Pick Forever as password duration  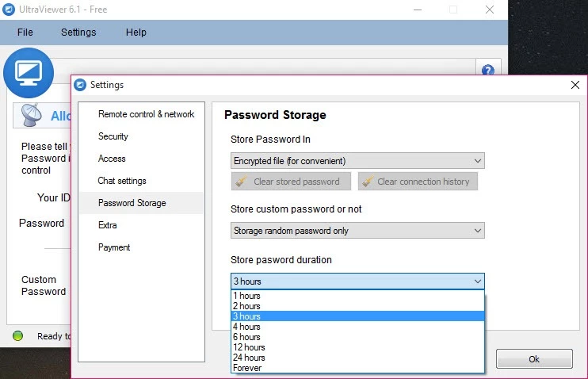pos(247,368)
